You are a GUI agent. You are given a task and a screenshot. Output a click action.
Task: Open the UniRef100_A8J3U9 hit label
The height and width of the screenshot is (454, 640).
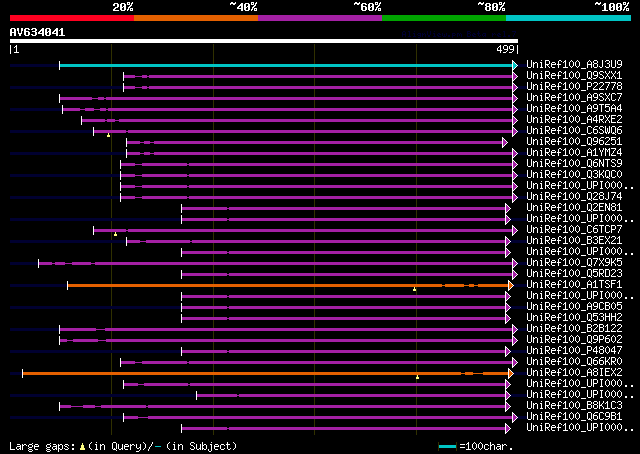coord(574,65)
